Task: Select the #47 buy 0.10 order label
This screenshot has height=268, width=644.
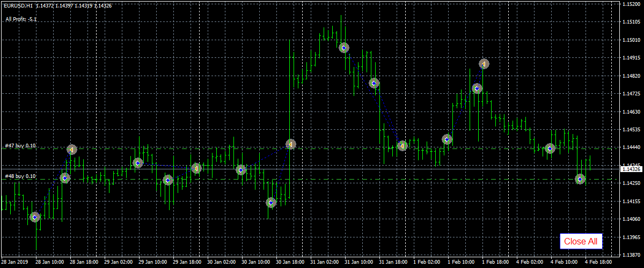Action: (x=20, y=146)
